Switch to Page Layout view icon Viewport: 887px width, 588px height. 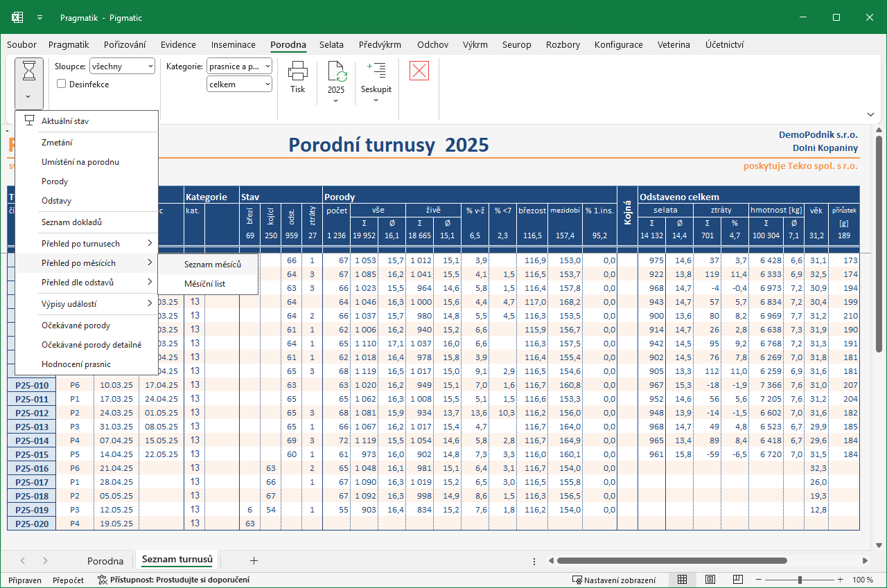(x=710, y=580)
